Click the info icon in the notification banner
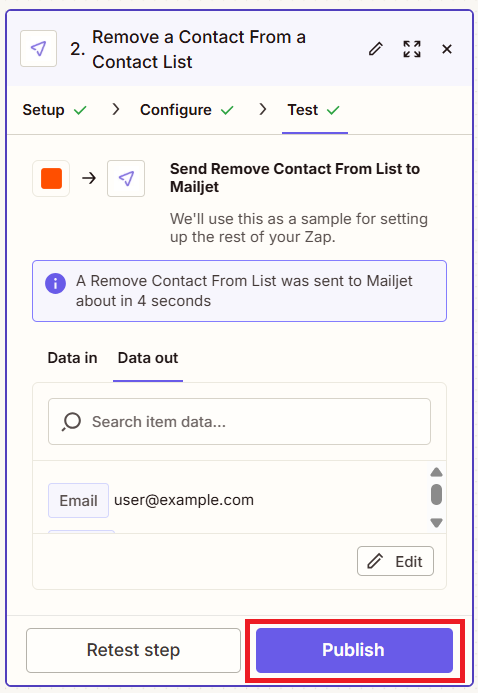 pos(55,283)
